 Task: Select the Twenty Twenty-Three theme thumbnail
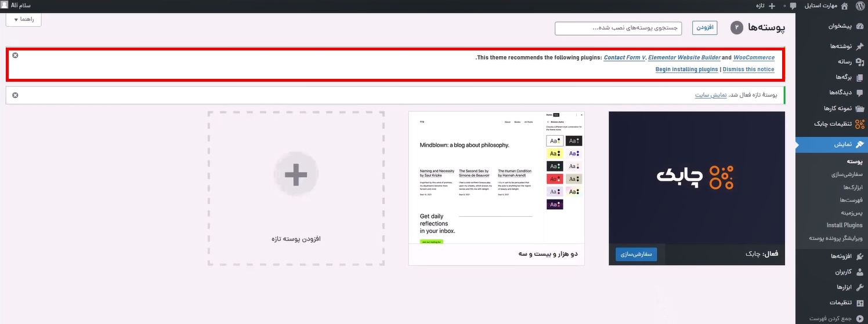coord(496,177)
